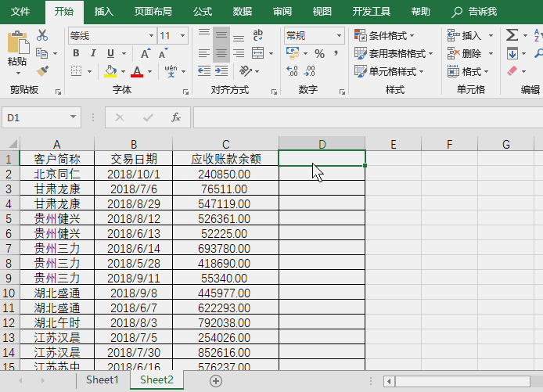This screenshot has height=392, width=543.
Task: Apply percent style to cell
Action: [319, 53]
